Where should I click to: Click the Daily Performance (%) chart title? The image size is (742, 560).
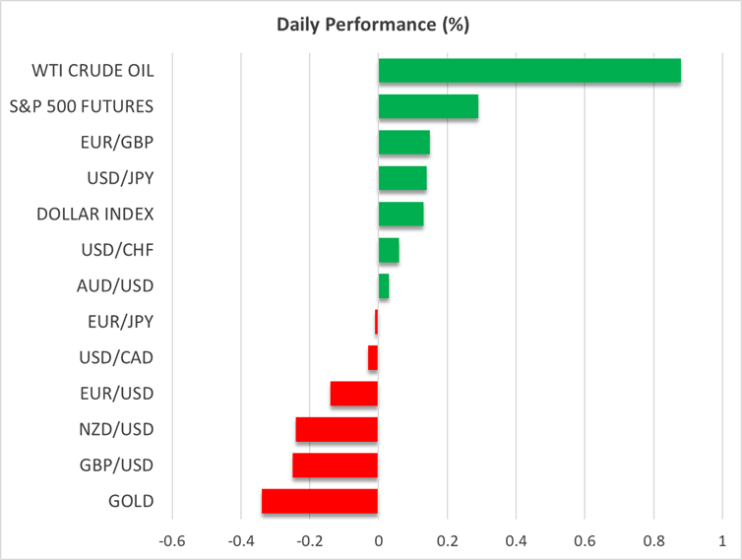[x=370, y=25]
